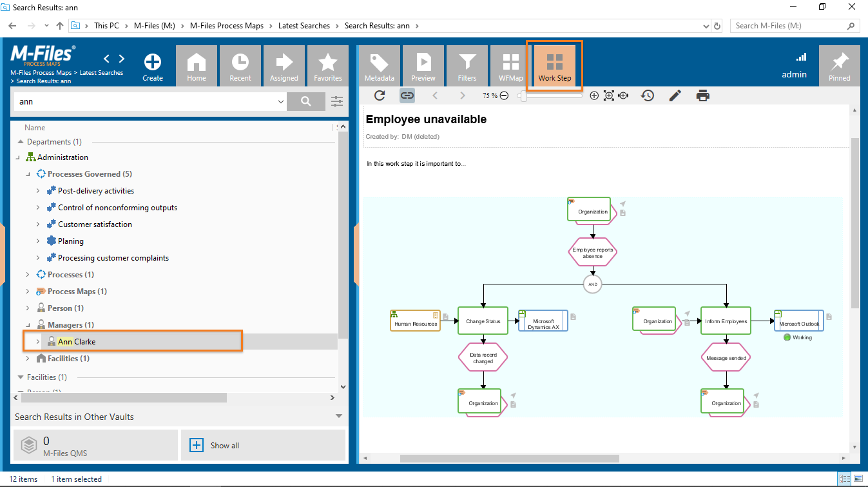Select Managers (1) tree item
Screen dimensions: 868x487
[71, 325]
